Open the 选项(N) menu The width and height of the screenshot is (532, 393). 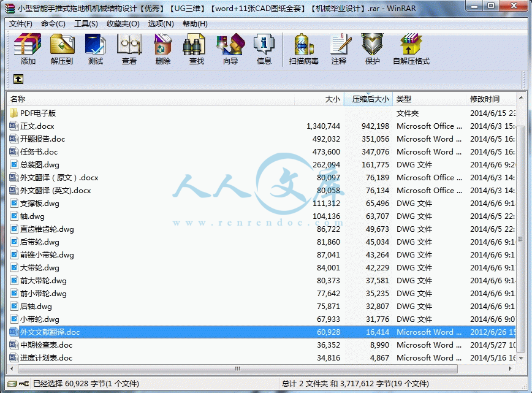pyautogui.click(x=161, y=24)
